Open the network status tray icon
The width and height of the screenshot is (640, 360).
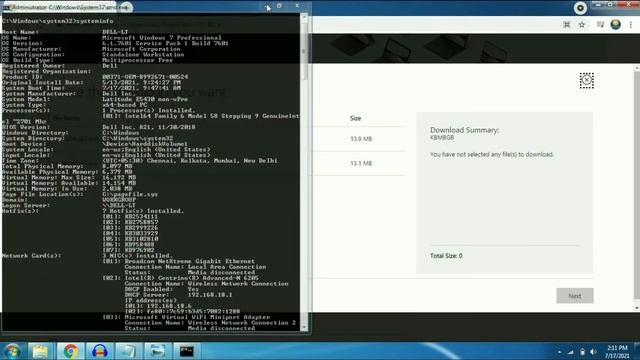point(571,352)
